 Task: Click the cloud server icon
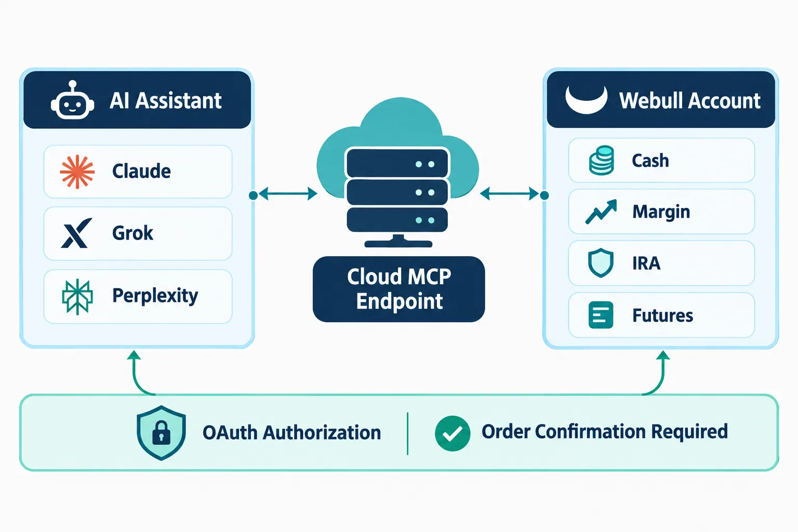(397, 172)
